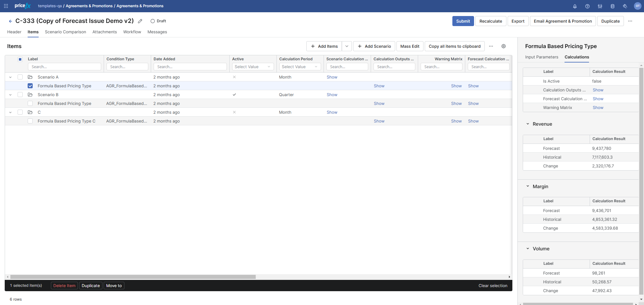This screenshot has height=305, width=644.
Task: Open the items table settings gear
Action: (503, 46)
